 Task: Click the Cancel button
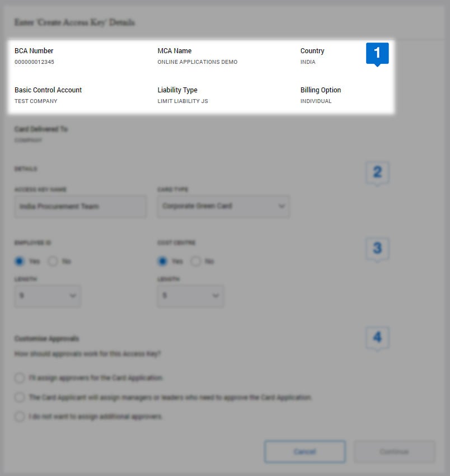point(304,451)
